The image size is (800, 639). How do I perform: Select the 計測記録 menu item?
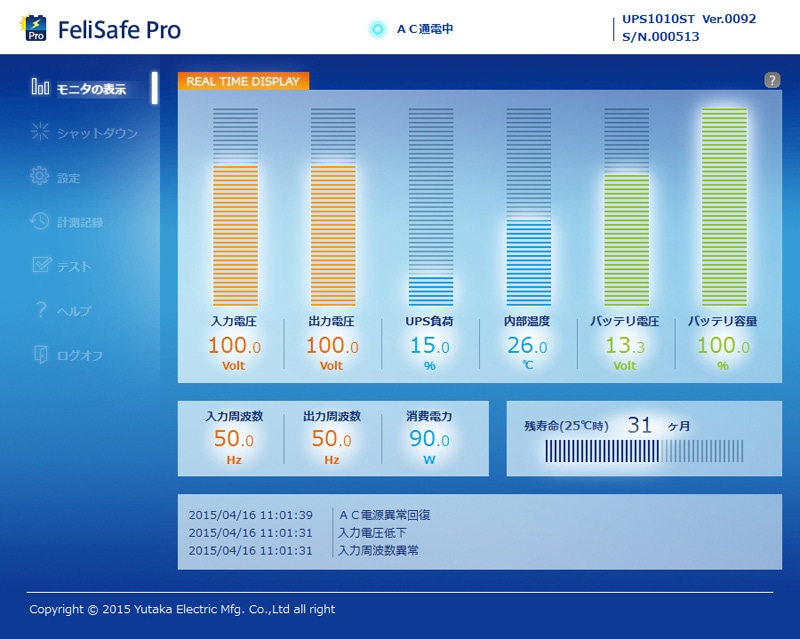(x=80, y=222)
